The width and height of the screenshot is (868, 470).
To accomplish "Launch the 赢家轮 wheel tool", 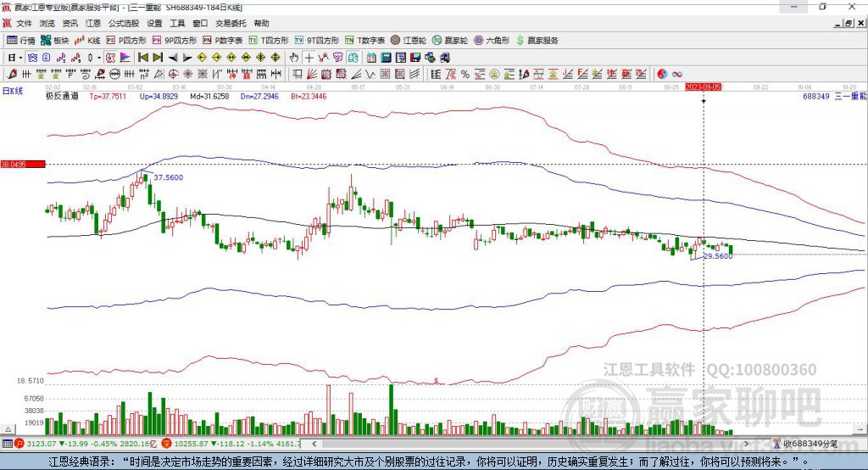I will click(450, 41).
